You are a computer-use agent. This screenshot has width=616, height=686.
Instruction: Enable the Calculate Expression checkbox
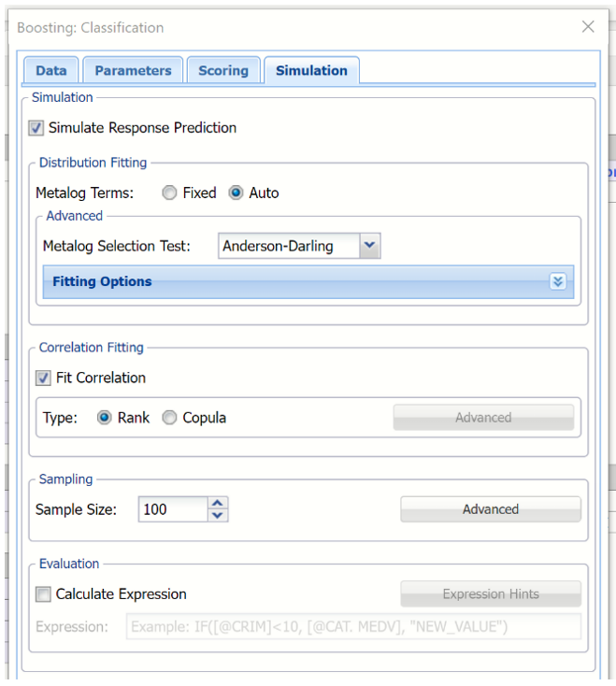click(x=44, y=594)
